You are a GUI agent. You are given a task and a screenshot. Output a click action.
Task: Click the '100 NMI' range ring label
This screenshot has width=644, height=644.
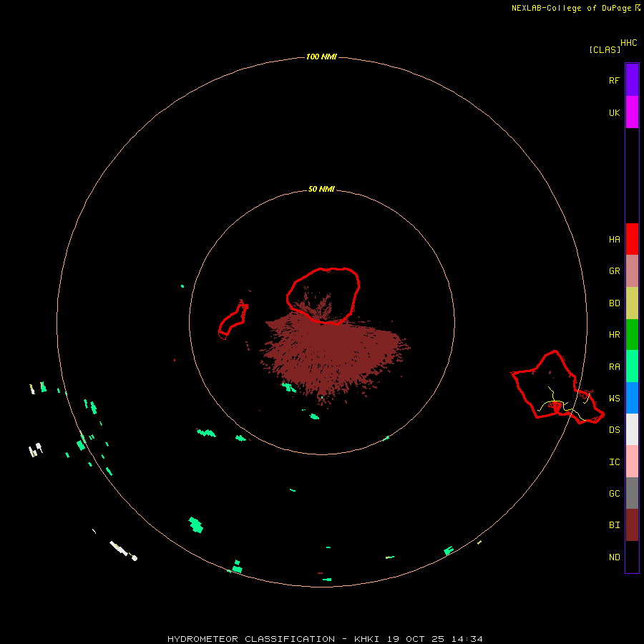pyautogui.click(x=321, y=57)
